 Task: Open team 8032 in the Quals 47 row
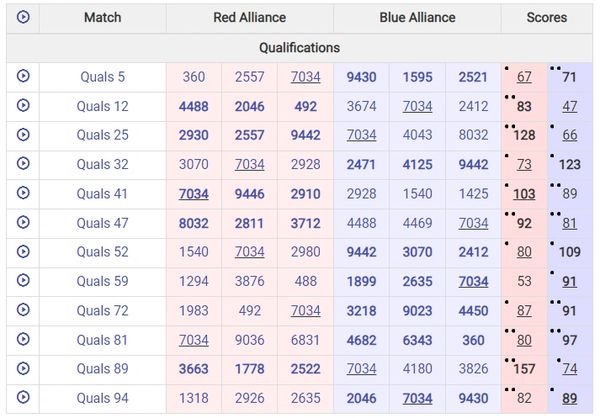[194, 223]
